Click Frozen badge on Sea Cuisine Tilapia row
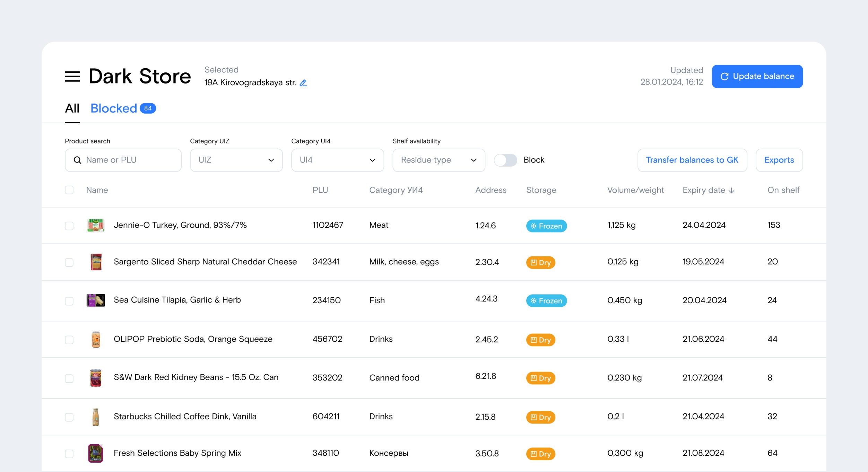The width and height of the screenshot is (868, 472). tap(546, 301)
